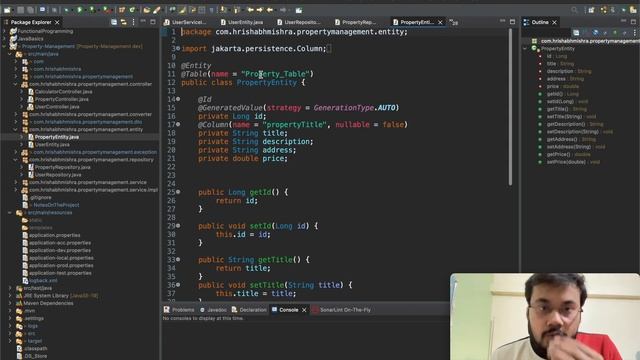Select UserRepository.java in Package Explorer
640x360 pixels.
[x=58, y=175]
